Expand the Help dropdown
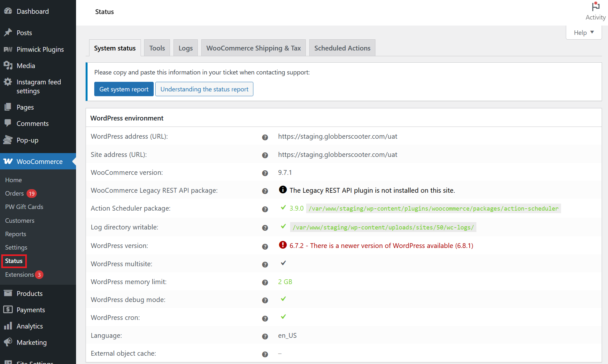Screen dimensions: 608x364 click(584, 33)
